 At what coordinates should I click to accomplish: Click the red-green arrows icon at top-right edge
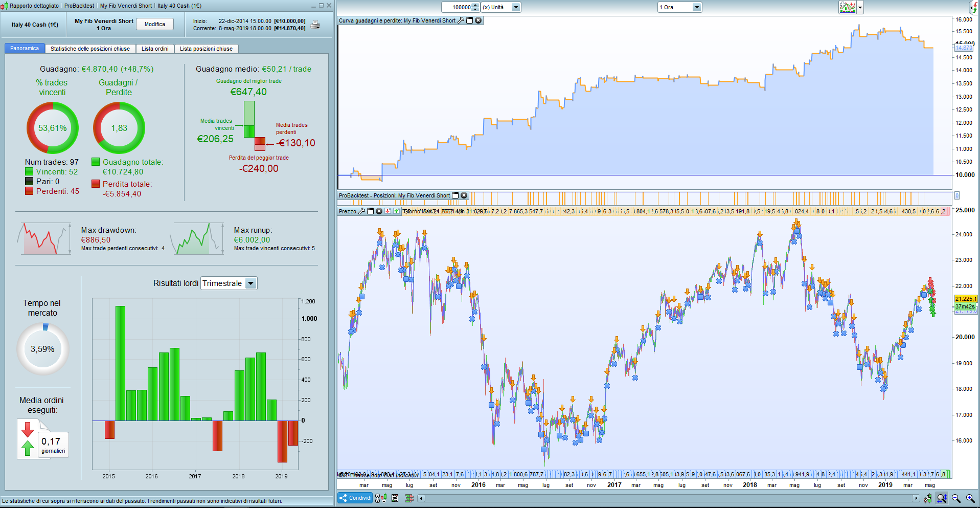974,7
